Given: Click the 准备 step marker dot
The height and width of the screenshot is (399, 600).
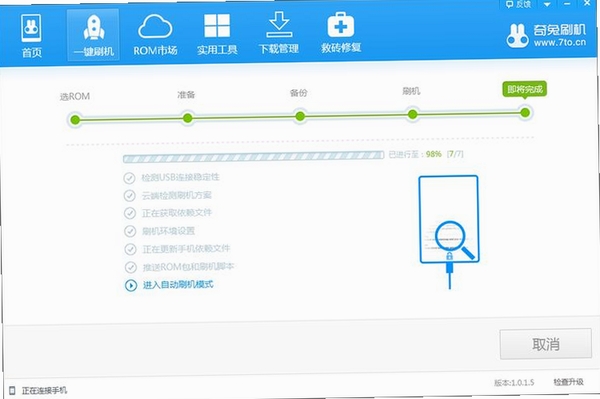Looking at the screenshot, I should pyautogui.click(x=188, y=118).
